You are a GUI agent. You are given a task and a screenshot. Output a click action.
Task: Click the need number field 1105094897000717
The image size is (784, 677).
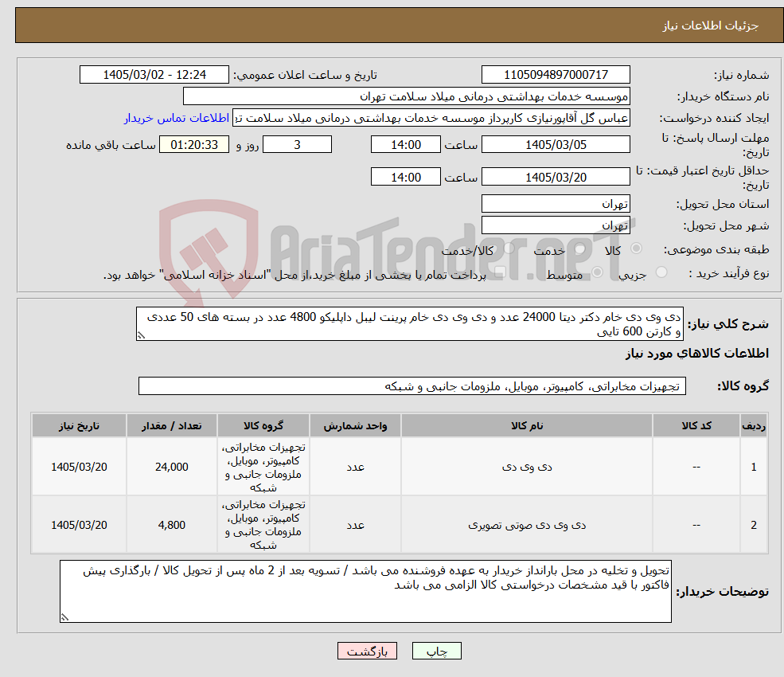[556, 75]
